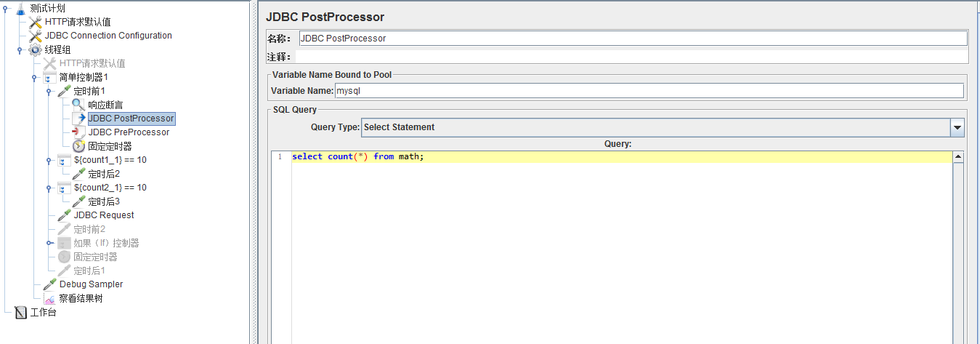Click the 测试计划 test plan flask icon
Viewport: 980px width, 344px height.
(x=20, y=8)
